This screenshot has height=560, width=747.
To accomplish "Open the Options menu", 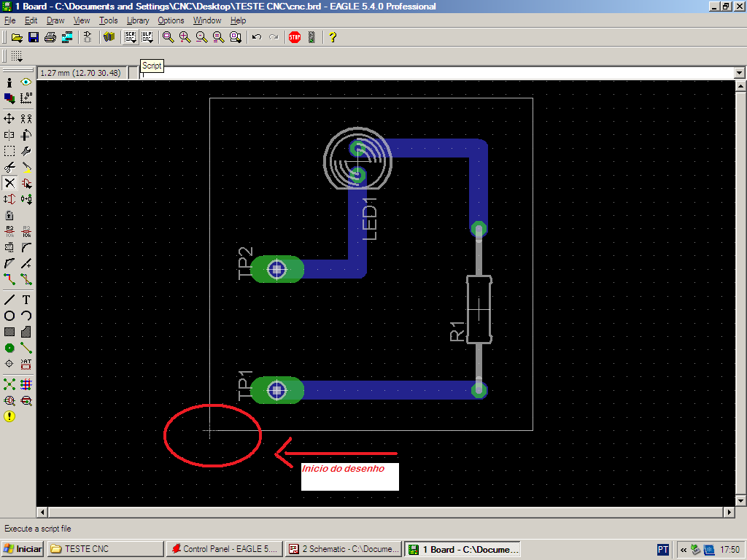I will coord(171,20).
